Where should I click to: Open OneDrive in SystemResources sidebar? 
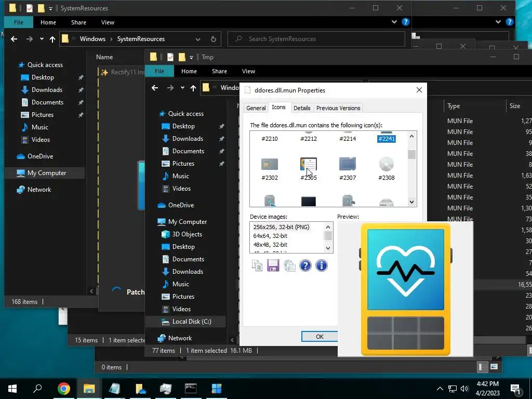(x=40, y=156)
